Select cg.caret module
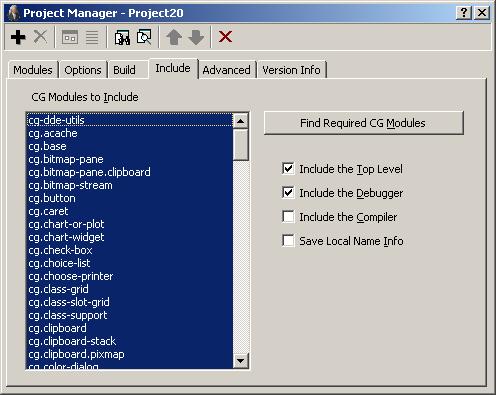The width and height of the screenshot is (496, 395). tap(130, 211)
